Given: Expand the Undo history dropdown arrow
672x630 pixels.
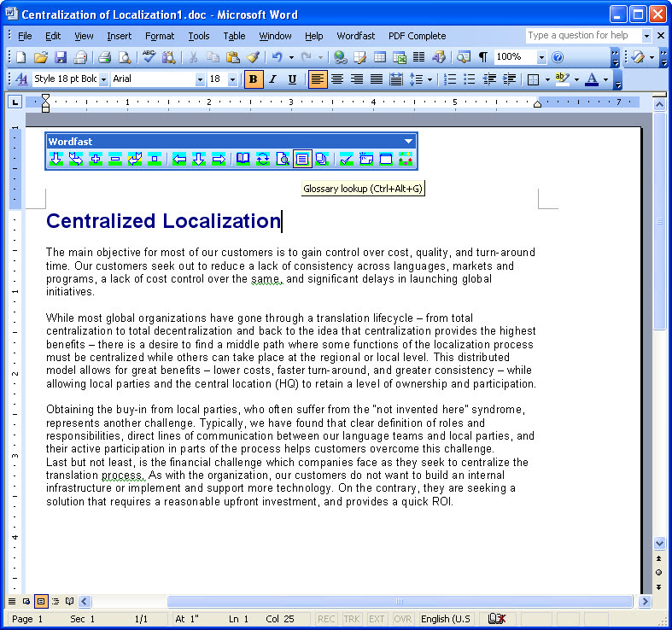Looking at the screenshot, I should (x=291, y=57).
